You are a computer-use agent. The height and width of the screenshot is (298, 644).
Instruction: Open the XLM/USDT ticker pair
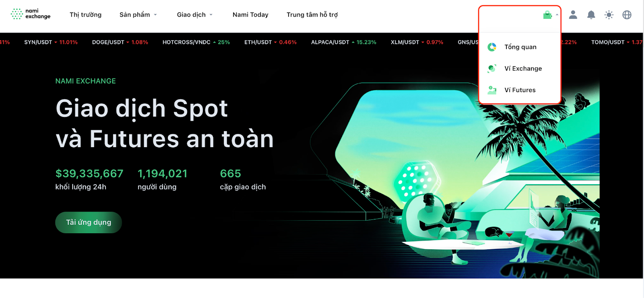pos(417,42)
